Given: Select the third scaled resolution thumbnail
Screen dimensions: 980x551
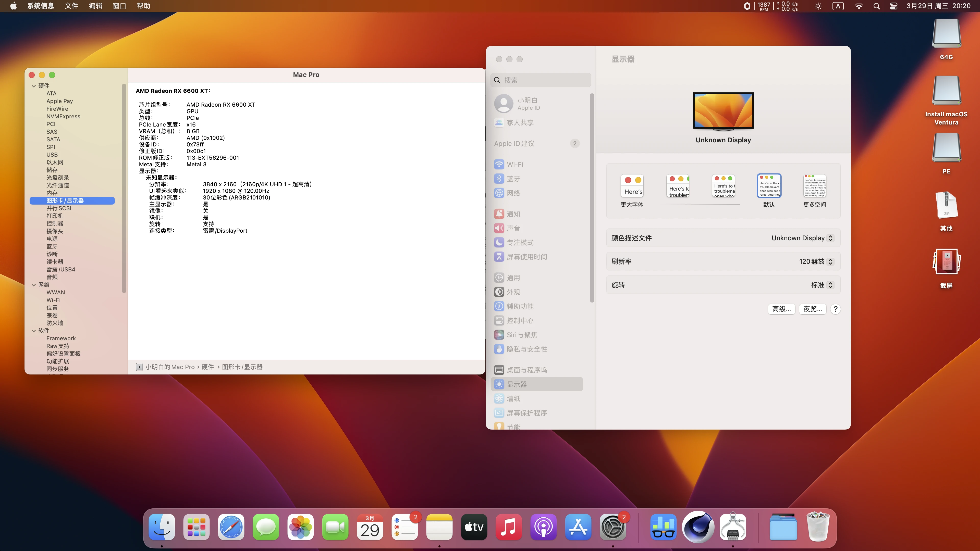Looking at the screenshot, I should (x=723, y=186).
